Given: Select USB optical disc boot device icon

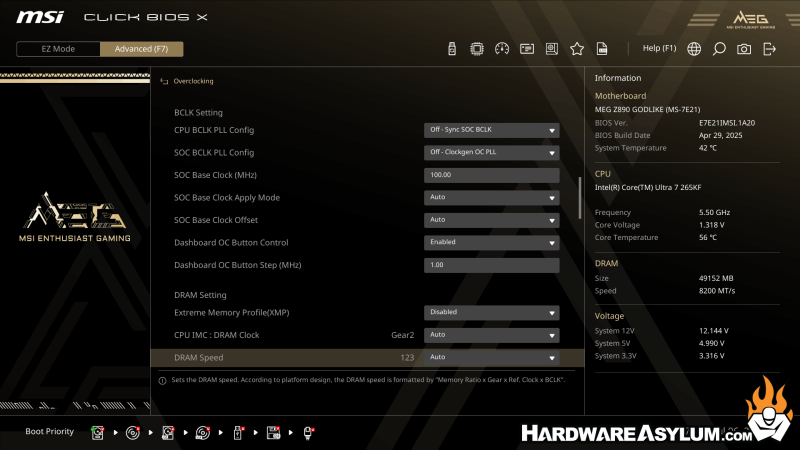Looking at the screenshot, I should click(203, 433).
